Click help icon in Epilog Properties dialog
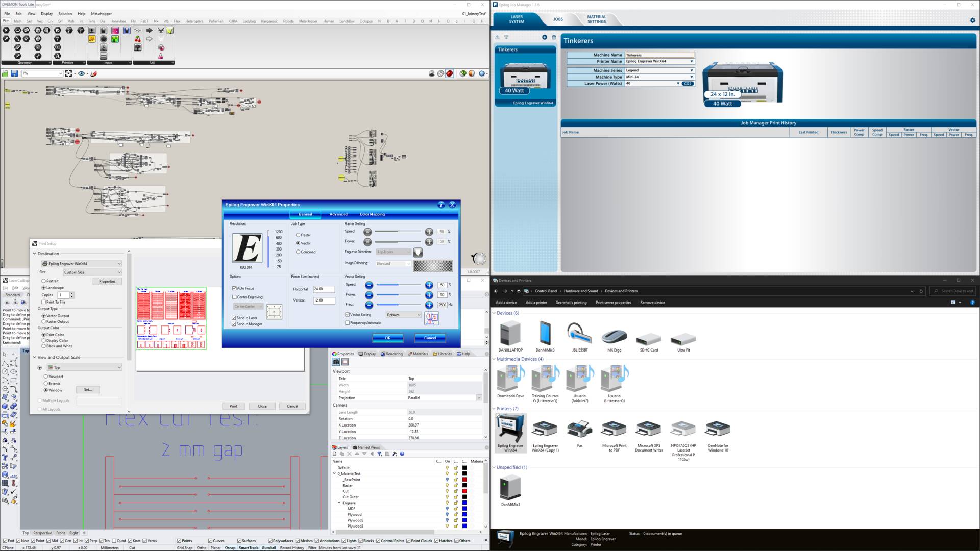980x551 pixels. (441, 205)
